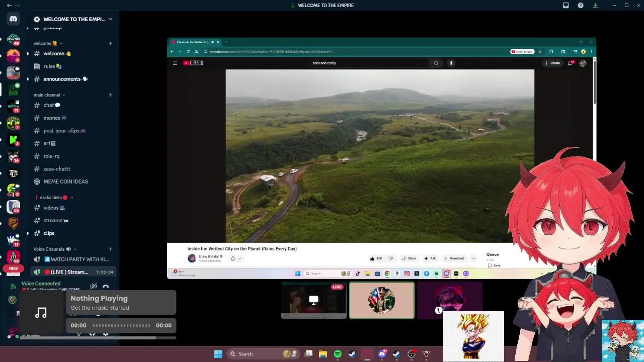Toggle noise suppression icon beside Voice Connected
The width and height of the screenshot is (644, 362).
pos(94,287)
